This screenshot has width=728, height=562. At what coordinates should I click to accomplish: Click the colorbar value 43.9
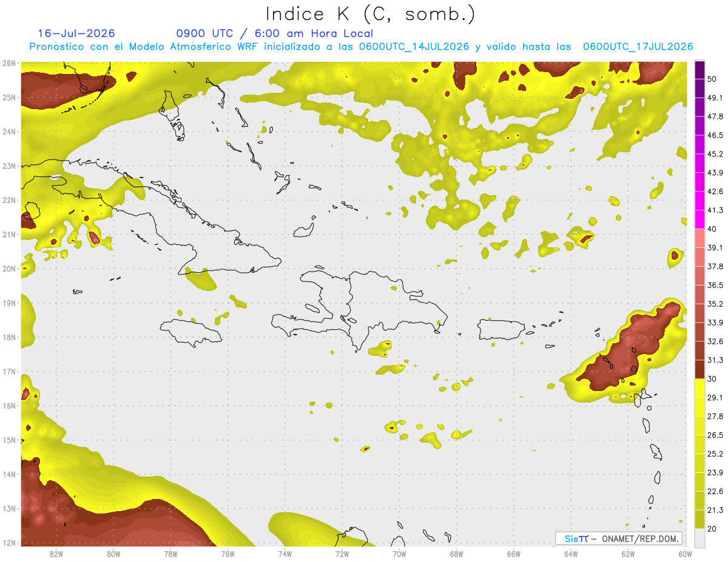[716, 173]
